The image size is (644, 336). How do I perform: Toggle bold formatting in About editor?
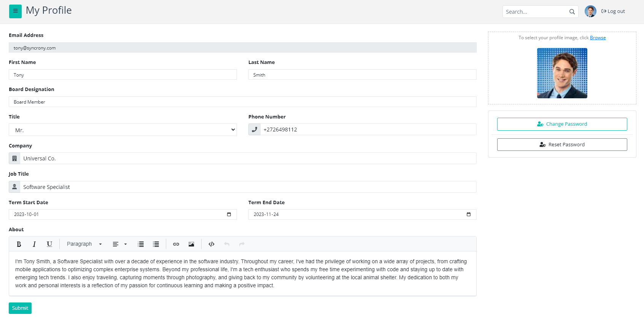pyautogui.click(x=19, y=244)
